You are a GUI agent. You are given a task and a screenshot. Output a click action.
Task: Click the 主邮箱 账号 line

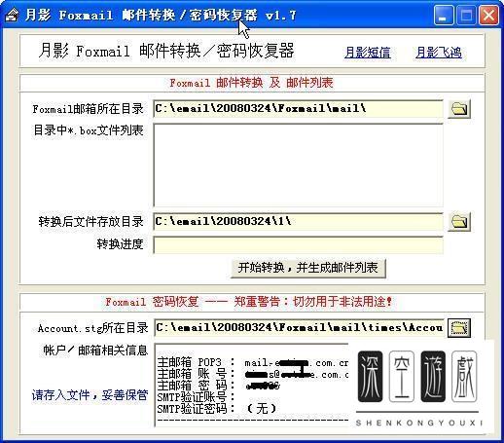coord(253,374)
